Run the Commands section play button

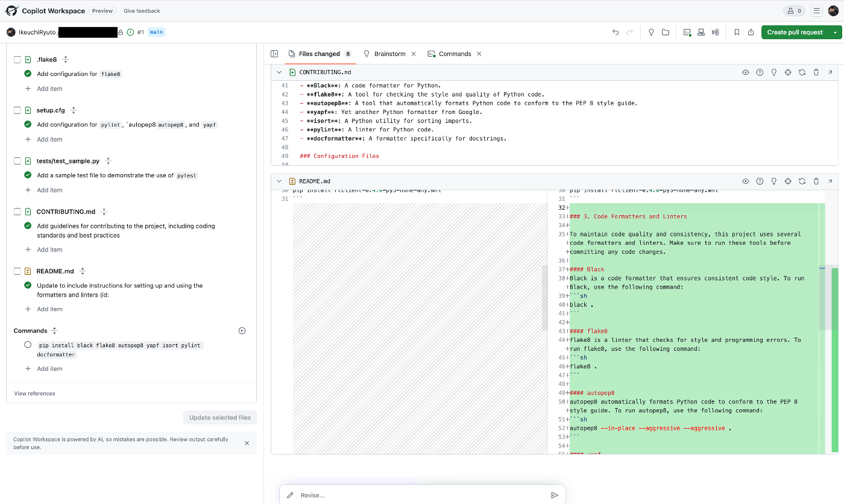click(x=242, y=330)
